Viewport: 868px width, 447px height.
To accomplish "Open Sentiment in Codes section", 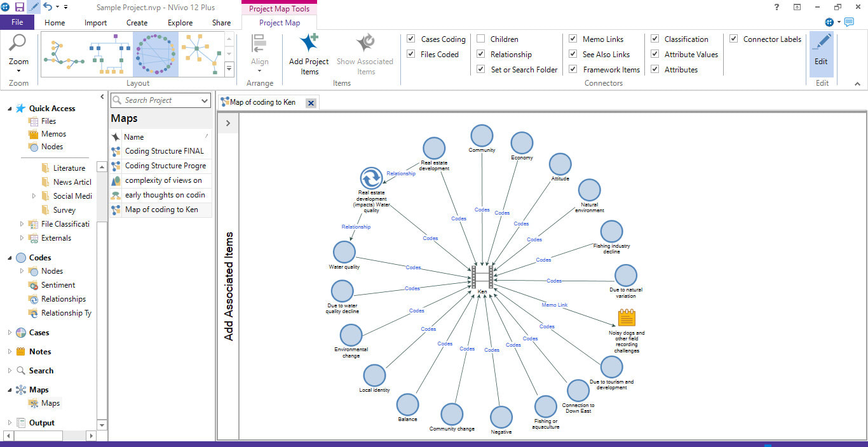I will point(58,285).
